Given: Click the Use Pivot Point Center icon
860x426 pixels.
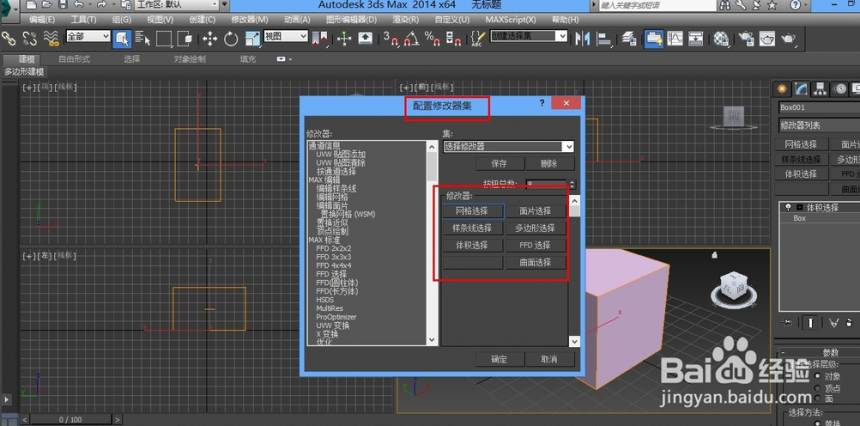Looking at the screenshot, I should 320,39.
